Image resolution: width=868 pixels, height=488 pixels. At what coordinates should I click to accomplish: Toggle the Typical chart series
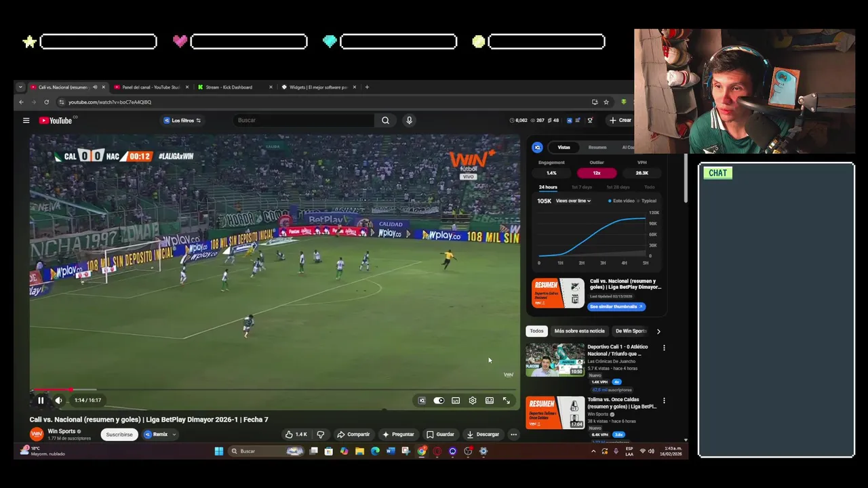point(647,201)
